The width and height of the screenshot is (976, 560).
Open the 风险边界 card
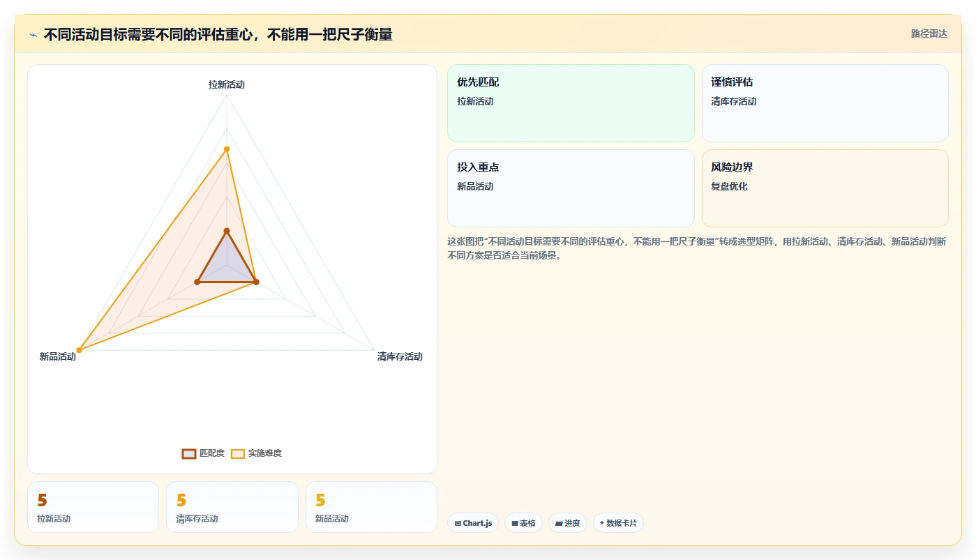(x=825, y=188)
